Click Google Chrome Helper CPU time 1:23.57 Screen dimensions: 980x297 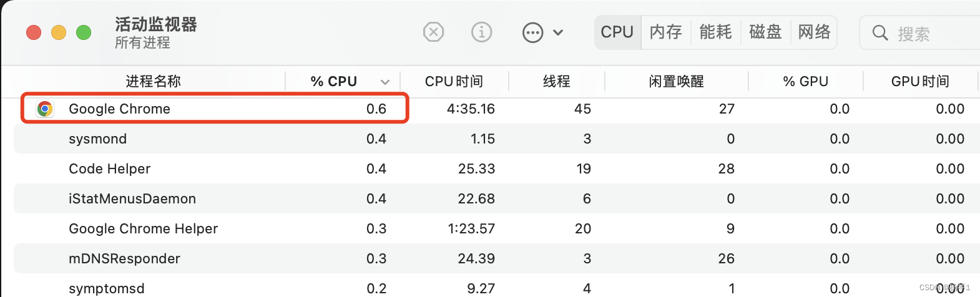pos(471,228)
